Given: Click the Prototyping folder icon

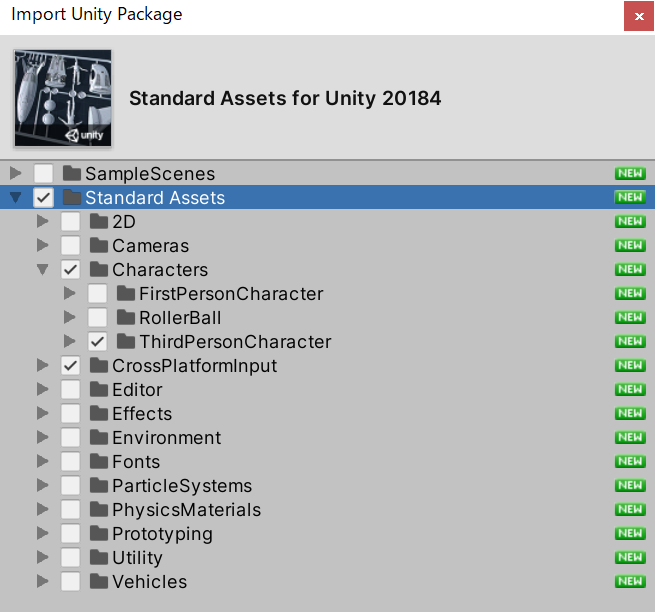Looking at the screenshot, I should (99, 533).
